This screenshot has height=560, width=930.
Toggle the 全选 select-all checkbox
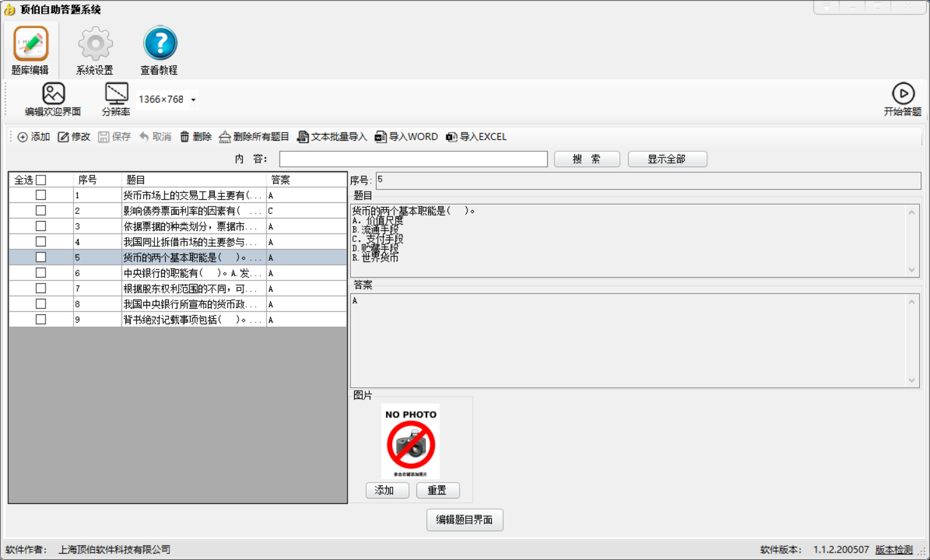click(40, 179)
